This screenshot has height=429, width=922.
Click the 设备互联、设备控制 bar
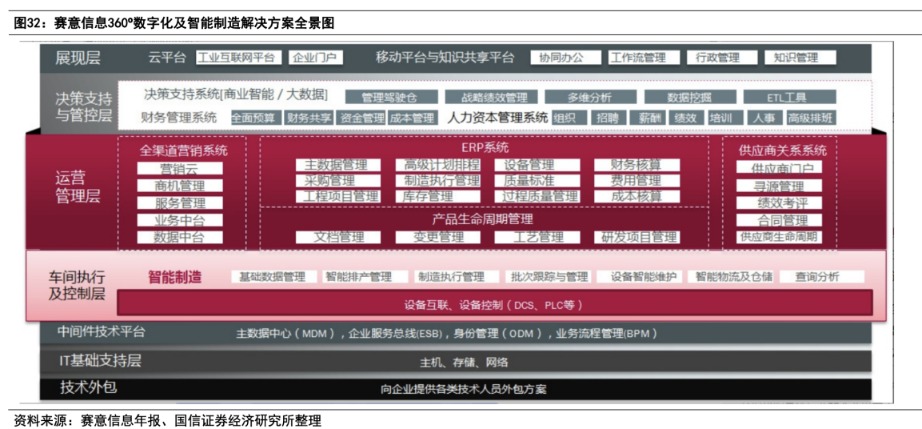494,304
